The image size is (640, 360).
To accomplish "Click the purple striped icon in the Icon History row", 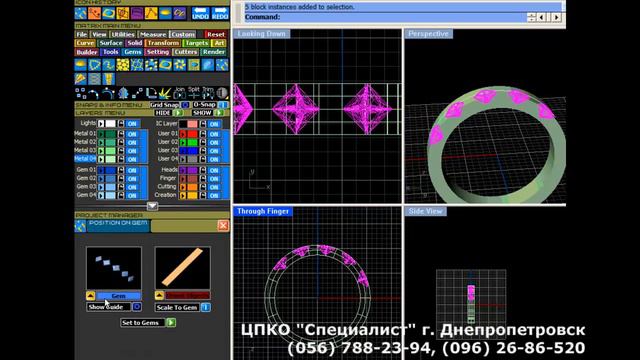I will click(137, 13).
